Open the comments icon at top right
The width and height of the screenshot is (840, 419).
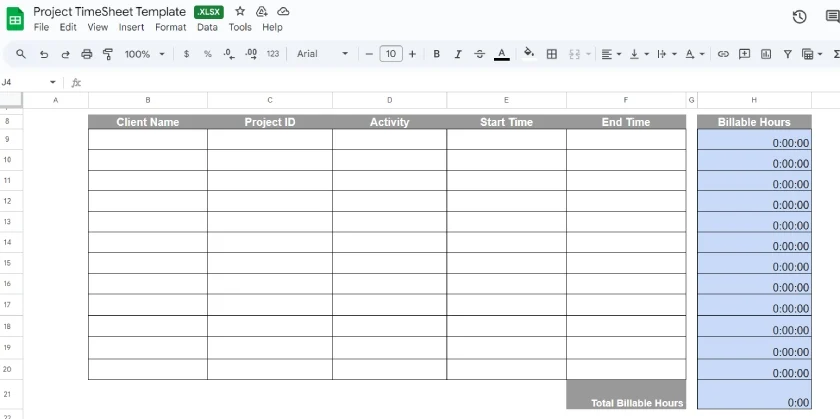pyautogui.click(x=833, y=17)
